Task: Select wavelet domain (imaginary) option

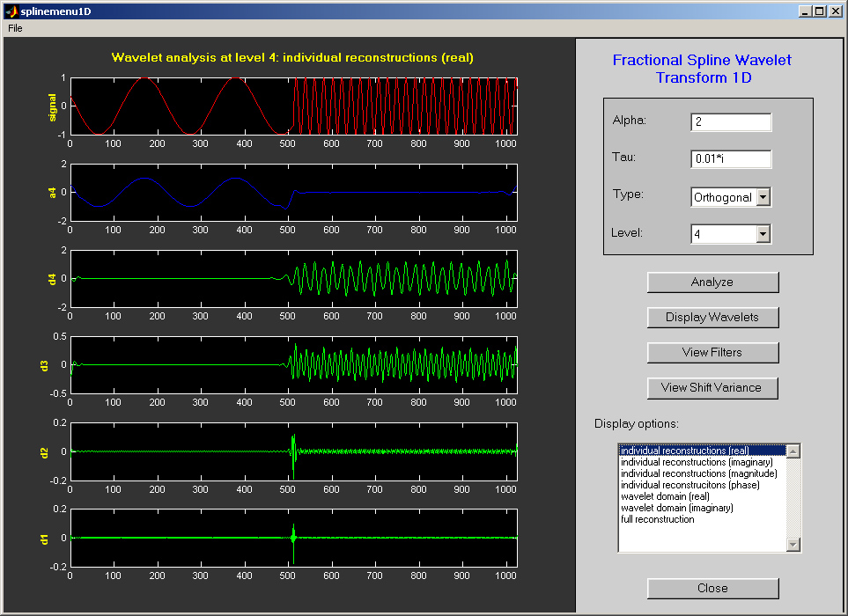Action: pyautogui.click(x=676, y=508)
